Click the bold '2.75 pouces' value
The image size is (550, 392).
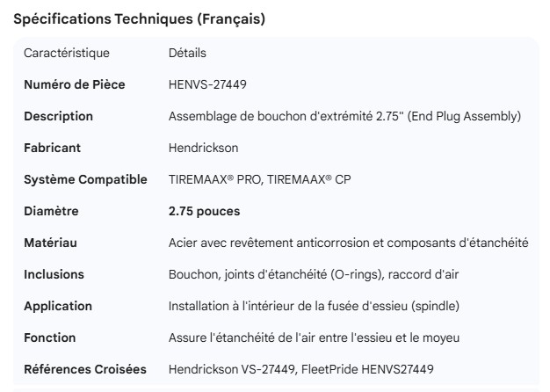pos(204,212)
